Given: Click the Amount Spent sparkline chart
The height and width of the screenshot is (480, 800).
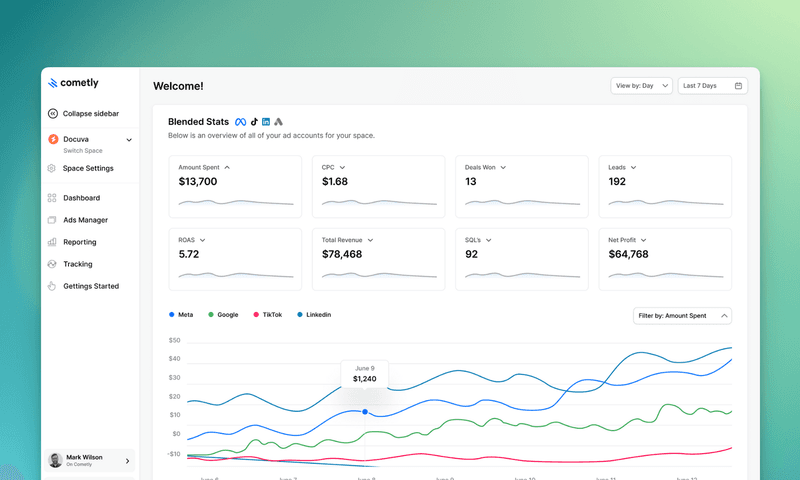Looking at the screenshot, I should (236, 203).
